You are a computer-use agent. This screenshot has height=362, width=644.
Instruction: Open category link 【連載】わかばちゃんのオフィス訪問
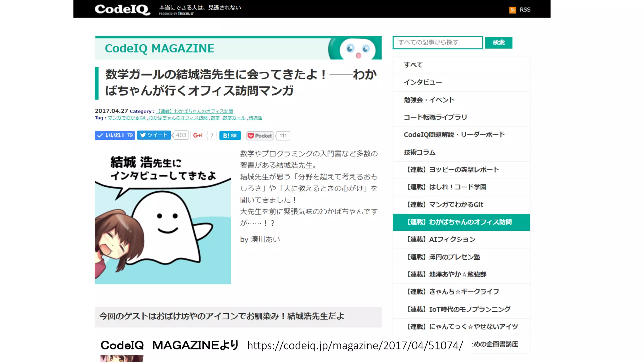coord(195,111)
